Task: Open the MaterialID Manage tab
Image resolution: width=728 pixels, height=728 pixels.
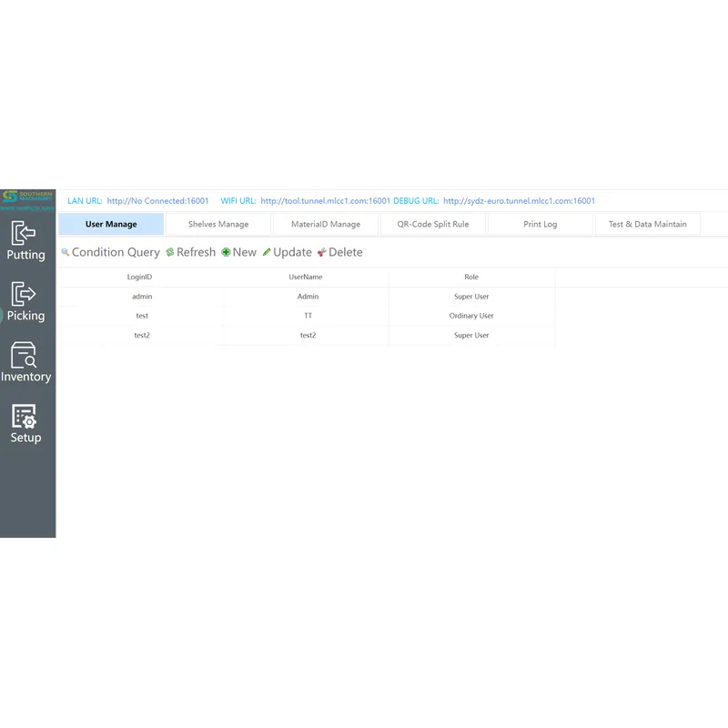Action: point(326,224)
